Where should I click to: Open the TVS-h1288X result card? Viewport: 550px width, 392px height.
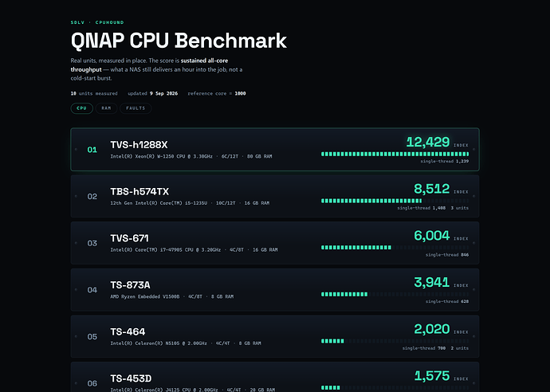(x=275, y=149)
